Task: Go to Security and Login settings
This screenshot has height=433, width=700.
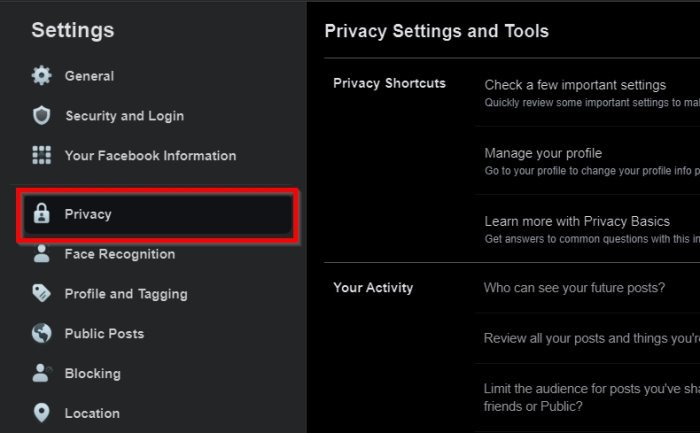Action: click(124, 116)
